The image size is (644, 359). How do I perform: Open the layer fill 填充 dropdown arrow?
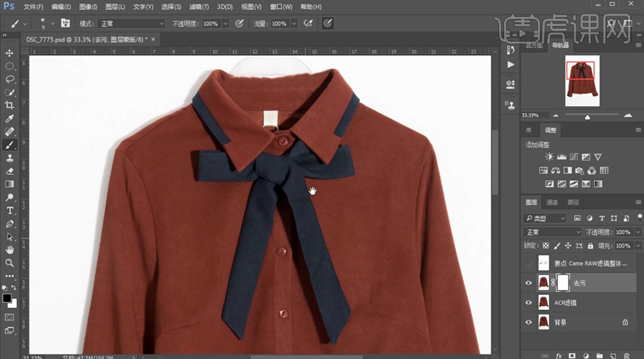[x=638, y=246]
